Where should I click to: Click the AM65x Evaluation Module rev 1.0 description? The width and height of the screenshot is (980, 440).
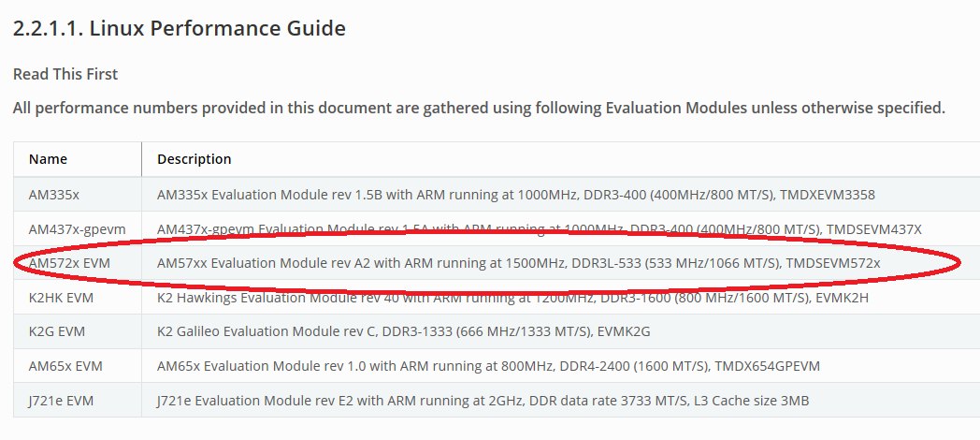[x=488, y=366]
